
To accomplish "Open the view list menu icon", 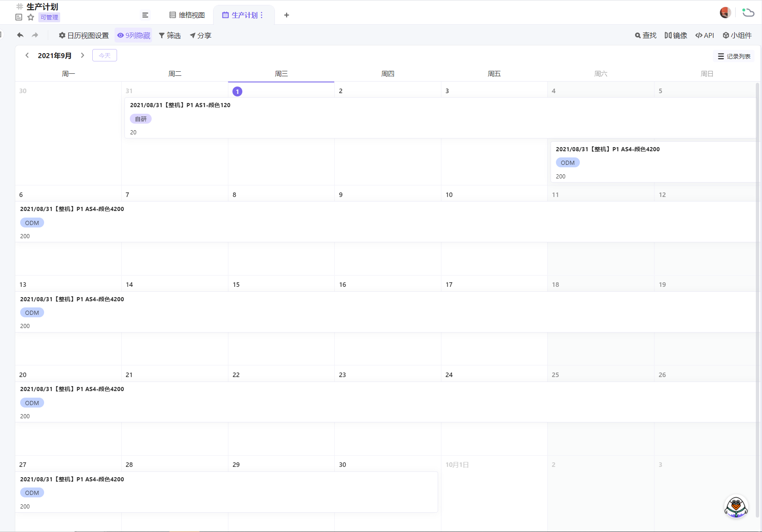I will pyautogui.click(x=145, y=15).
